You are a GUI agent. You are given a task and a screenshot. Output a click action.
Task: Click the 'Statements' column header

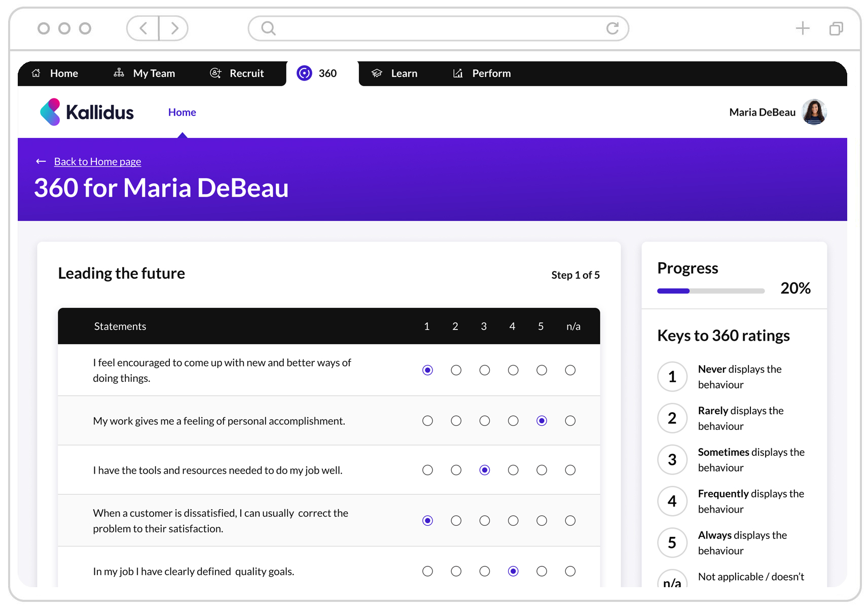pos(120,327)
